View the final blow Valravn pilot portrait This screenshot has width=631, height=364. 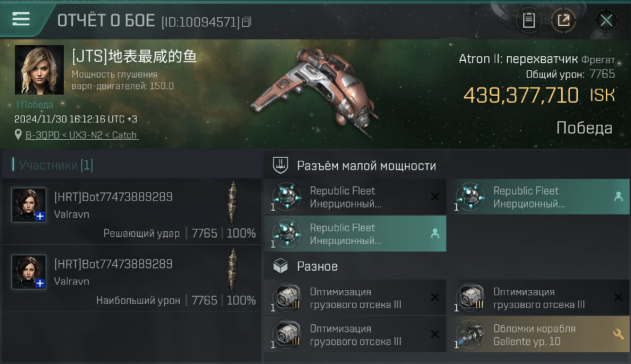coord(29,205)
